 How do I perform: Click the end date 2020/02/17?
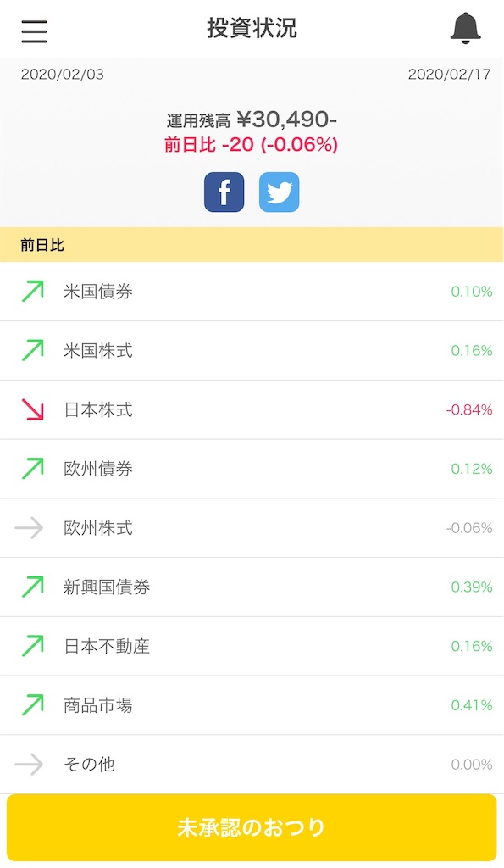pos(449,75)
